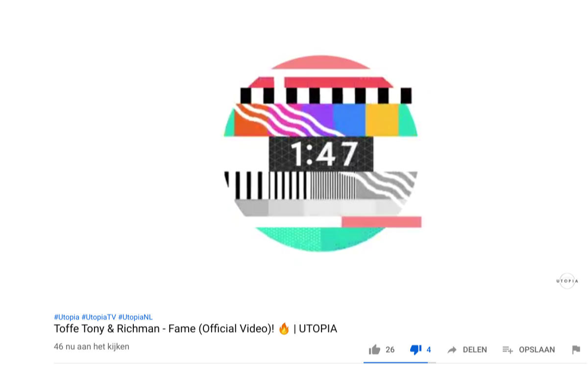
Task: Click the '46 nu aan het kijken' viewer text
Action: [x=92, y=346]
